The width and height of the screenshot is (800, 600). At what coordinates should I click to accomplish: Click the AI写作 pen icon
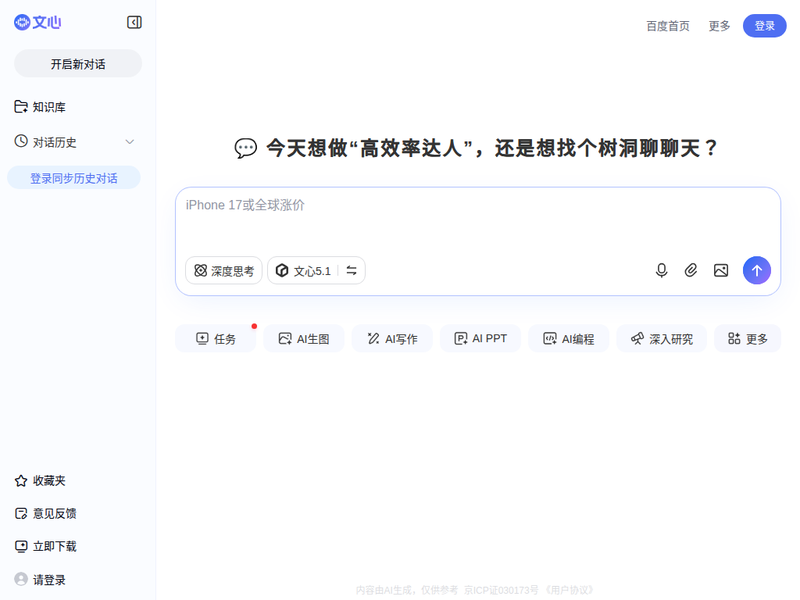click(373, 338)
